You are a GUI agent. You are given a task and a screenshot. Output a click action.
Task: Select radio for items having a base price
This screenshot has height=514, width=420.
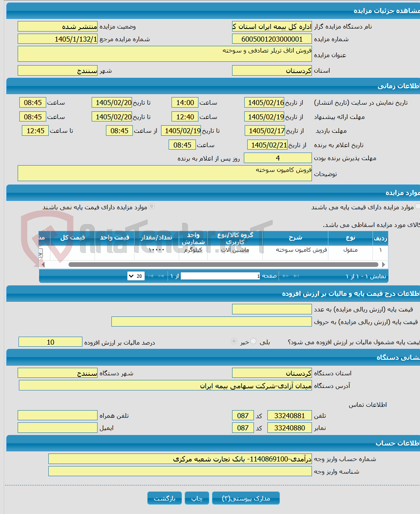tap(417, 206)
